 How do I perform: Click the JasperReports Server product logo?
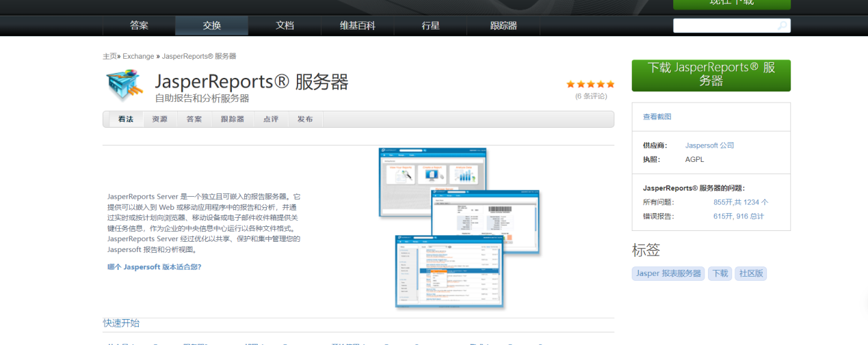pyautogui.click(x=125, y=85)
